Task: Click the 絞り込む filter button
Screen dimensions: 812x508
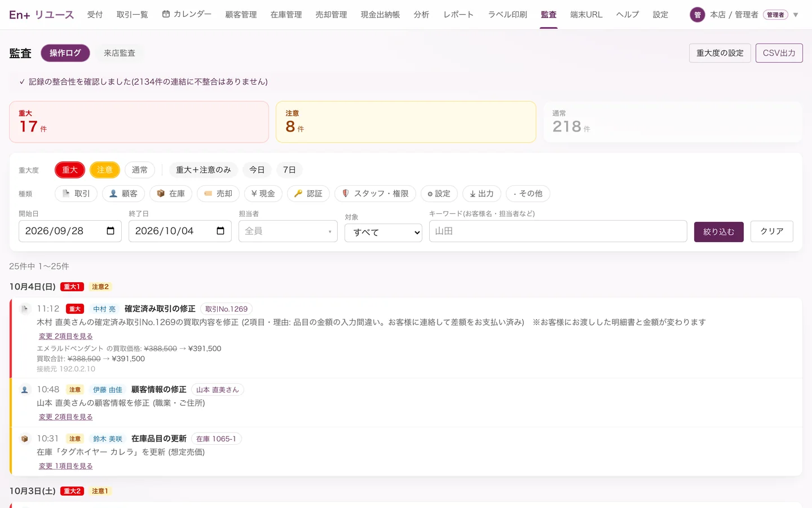Action: [719, 231]
